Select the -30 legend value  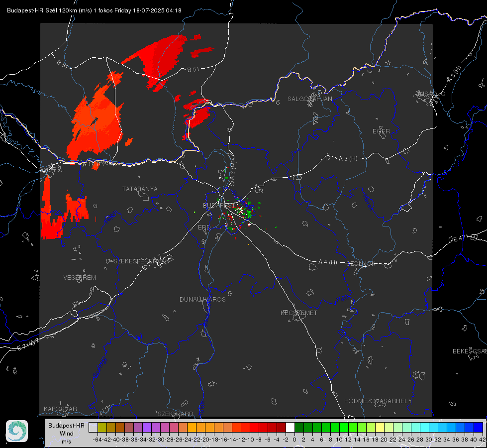160,440
